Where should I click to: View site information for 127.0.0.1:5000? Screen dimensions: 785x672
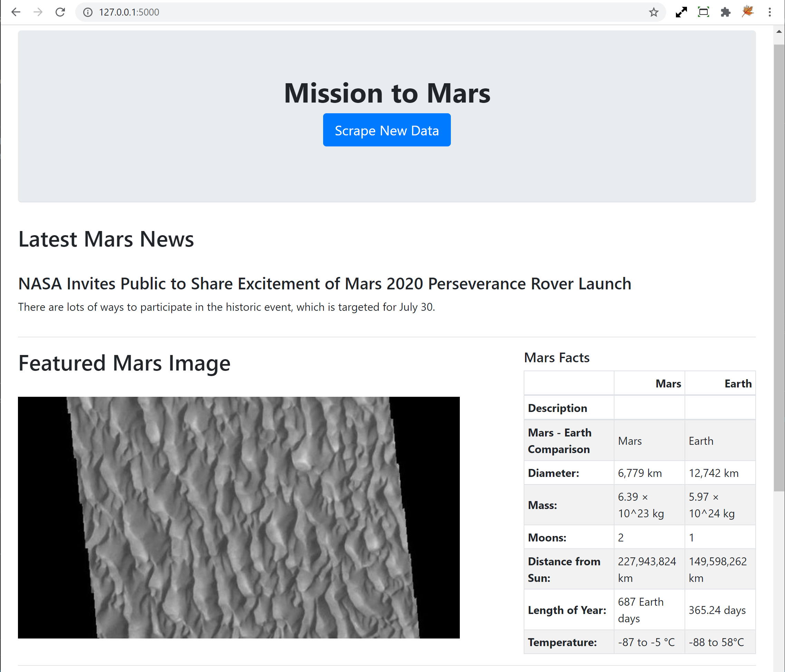pos(88,12)
